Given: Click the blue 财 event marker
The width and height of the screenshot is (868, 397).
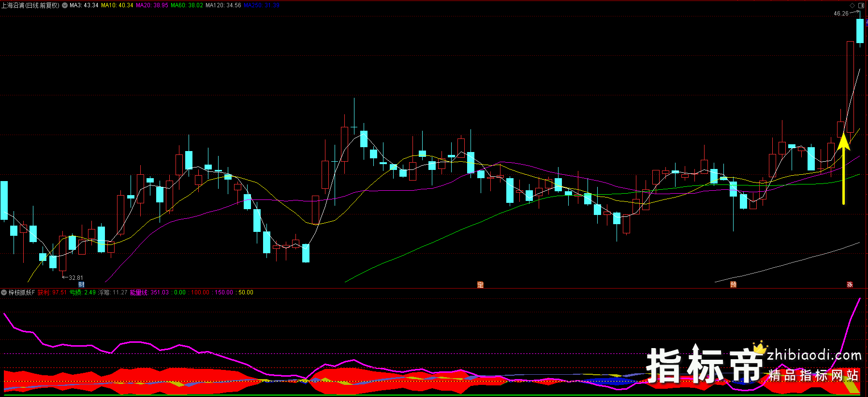Looking at the screenshot, I should tap(81, 285).
